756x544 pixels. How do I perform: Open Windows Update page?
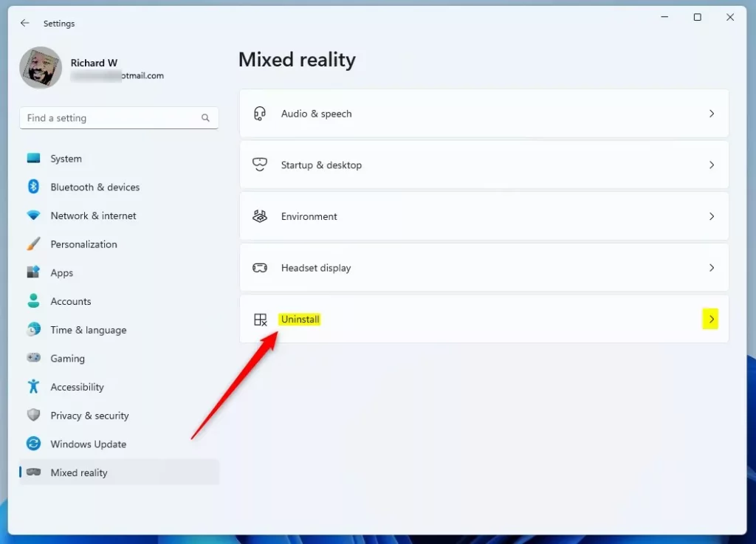click(119, 444)
